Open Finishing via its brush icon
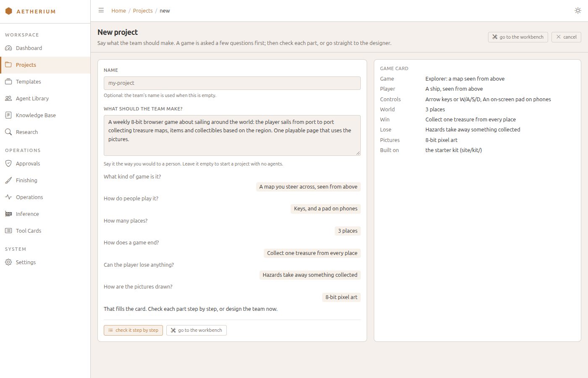The height and width of the screenshot is (378, 588). click(x=8, y=180)
